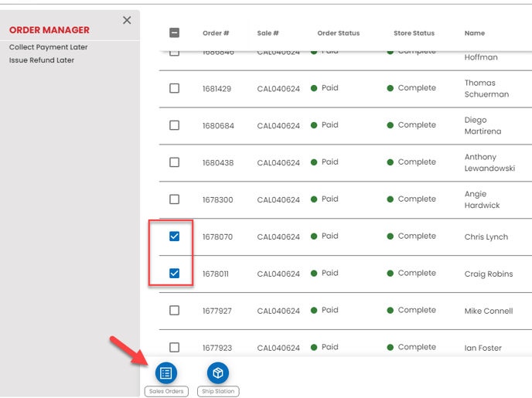
Task: Sort by Name column header
Action: pyautogui.click(x=474, y=33)
